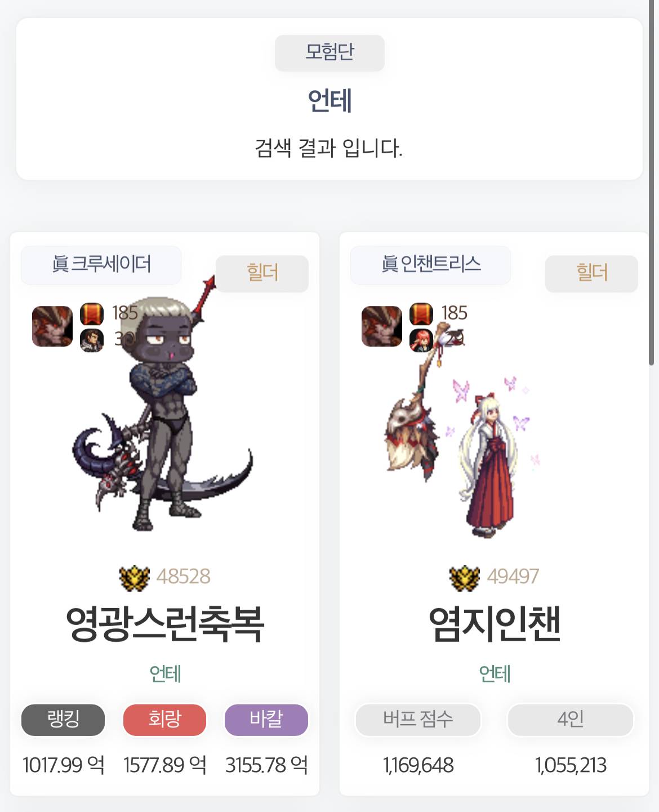Image resolution: width=659 pixels, height=812 pixels.
Task: Click the red banner icon on right card
Action: 421,314
